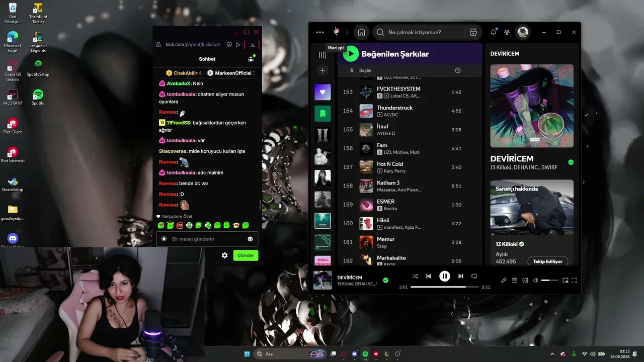This screenshot has width=644, height=362.
Task: Open Spotify friend activity
Action: 507,32
